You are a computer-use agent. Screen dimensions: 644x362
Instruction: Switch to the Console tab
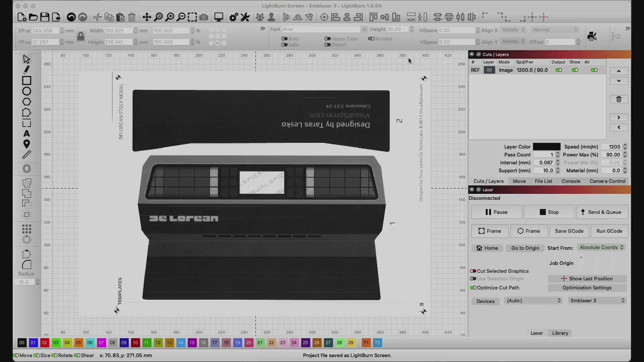[x=571, y=181]
